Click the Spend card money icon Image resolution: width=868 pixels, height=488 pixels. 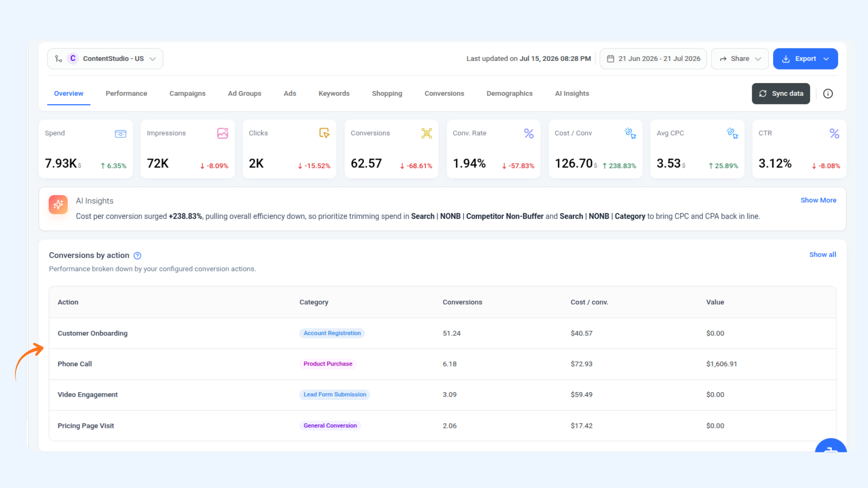click(x=120, y=134)
